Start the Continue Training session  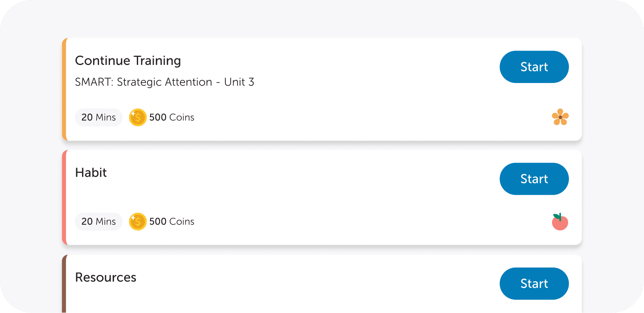coord(534,67)
